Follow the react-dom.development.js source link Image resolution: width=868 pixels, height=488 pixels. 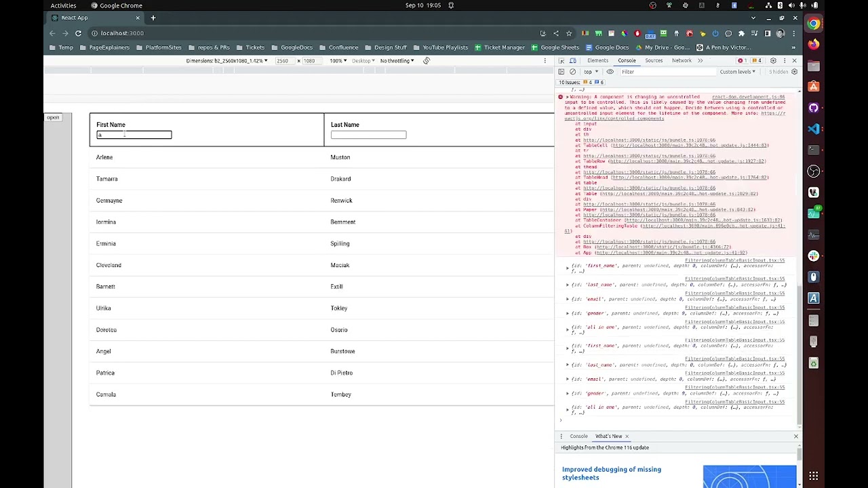pyautogui.click(x=748, y=97)
